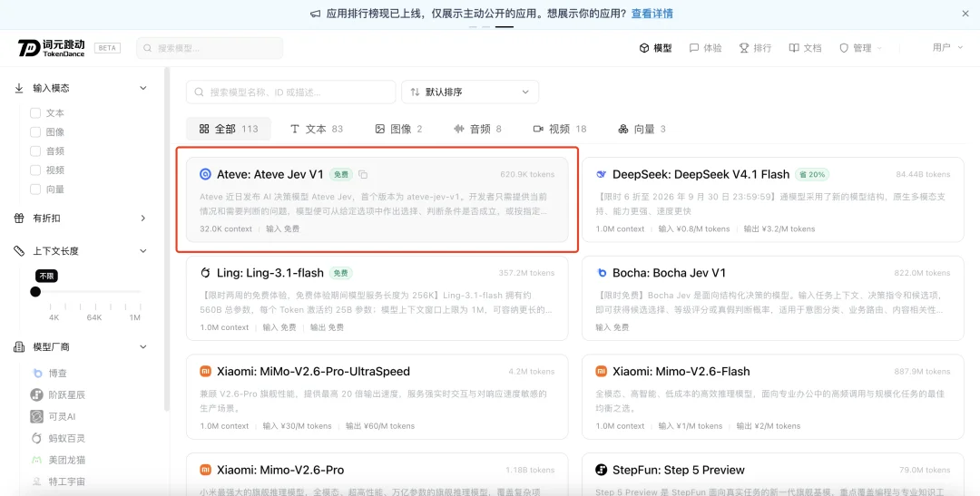Check the 向量 input modality box
980x496 pixels.
click(35, 190)
